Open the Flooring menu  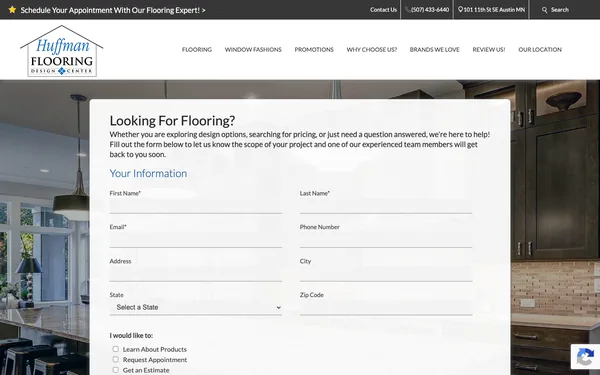(x=197, y=49)
